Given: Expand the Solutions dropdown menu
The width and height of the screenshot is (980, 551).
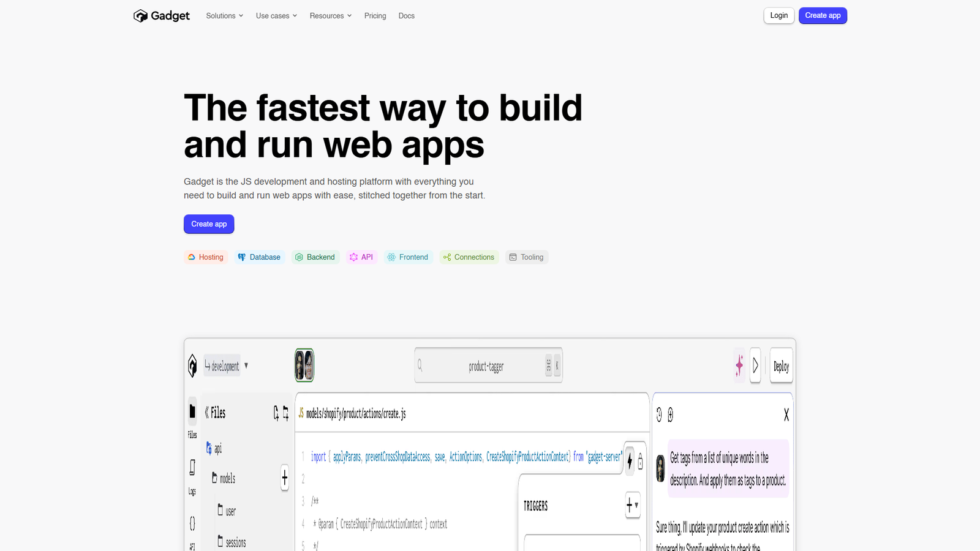Looking at the screenshot, I should tap(224, 16).
